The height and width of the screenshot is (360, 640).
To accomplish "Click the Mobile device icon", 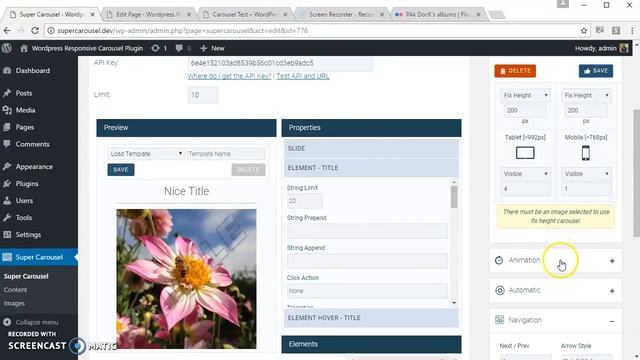I will tap(586, 153).
